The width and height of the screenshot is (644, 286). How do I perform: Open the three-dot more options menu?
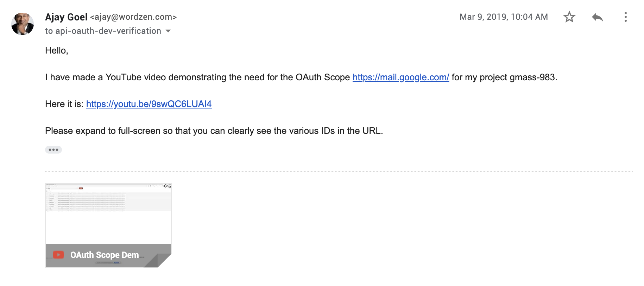(x=625, y=17)
